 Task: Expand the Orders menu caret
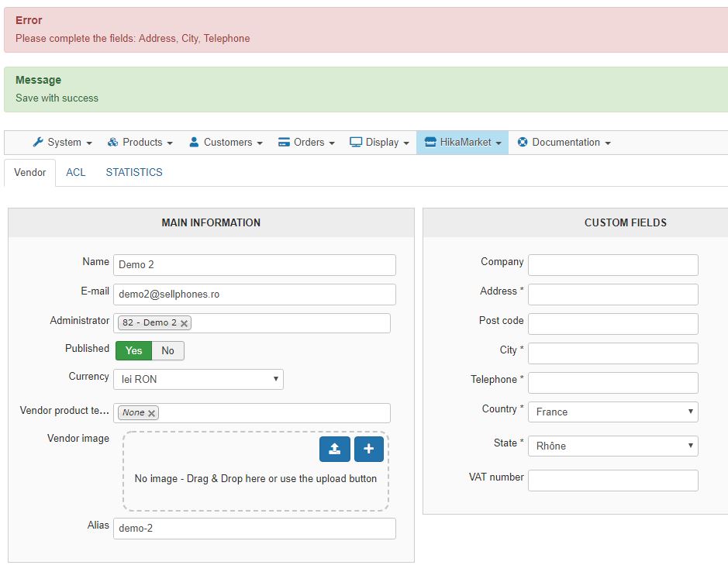click(332, 143)
